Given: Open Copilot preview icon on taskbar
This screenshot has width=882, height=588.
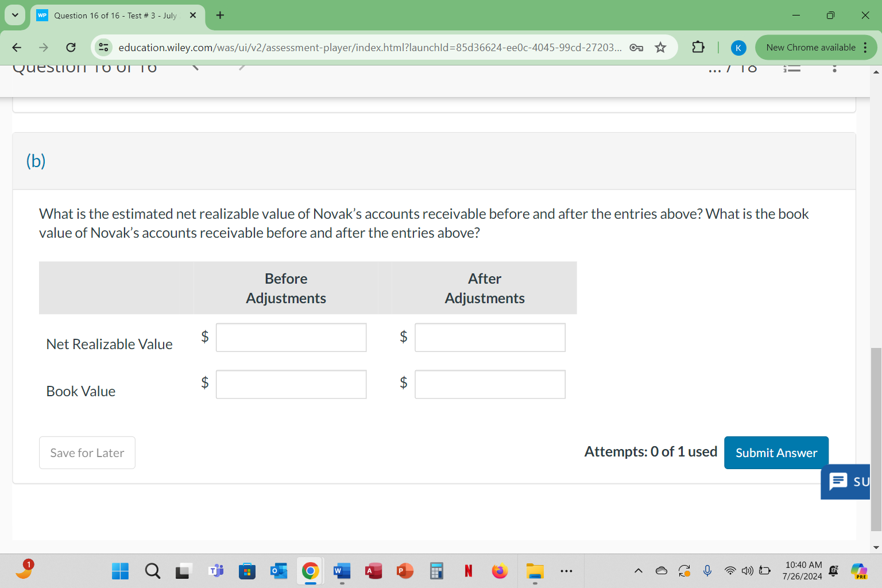Looking at the screenshot, I should pos(860,571).
